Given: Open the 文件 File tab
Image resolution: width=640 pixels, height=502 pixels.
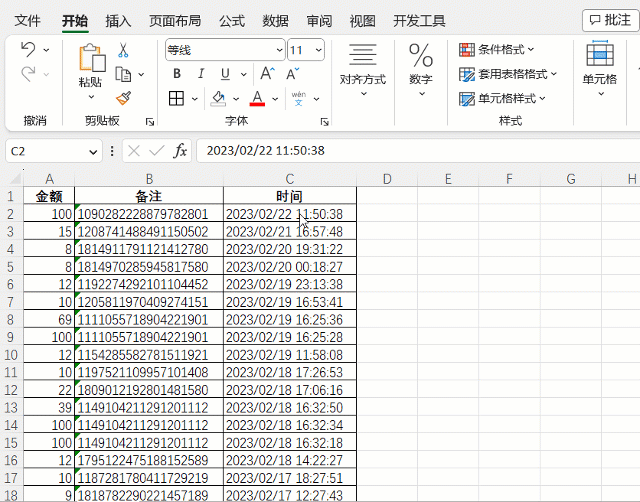Looking at the screenshot, I should pos(27,20).
